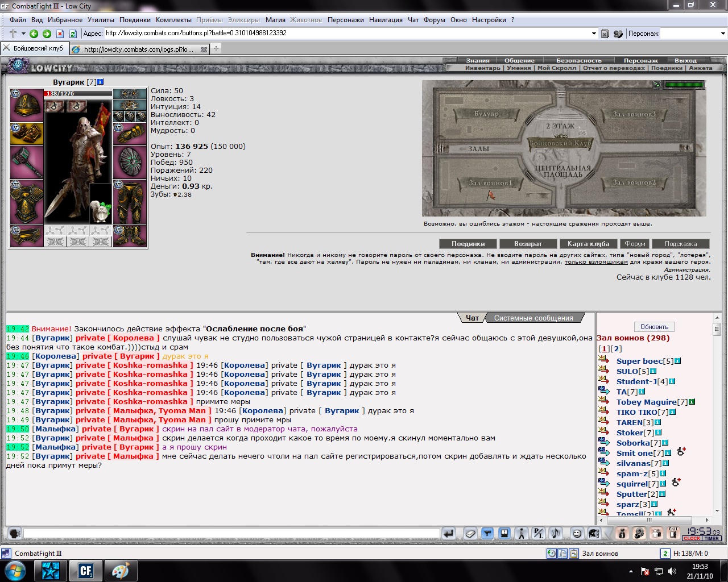Click the Возврат button
This screenshot has height=582, width=728.
tap(528, 244)
